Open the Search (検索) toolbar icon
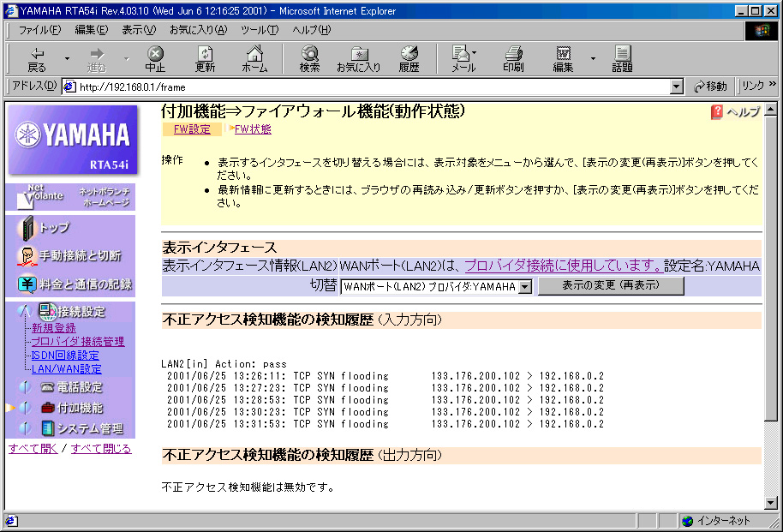The width and height of the screenshot is (783, 532). point(309,58)
